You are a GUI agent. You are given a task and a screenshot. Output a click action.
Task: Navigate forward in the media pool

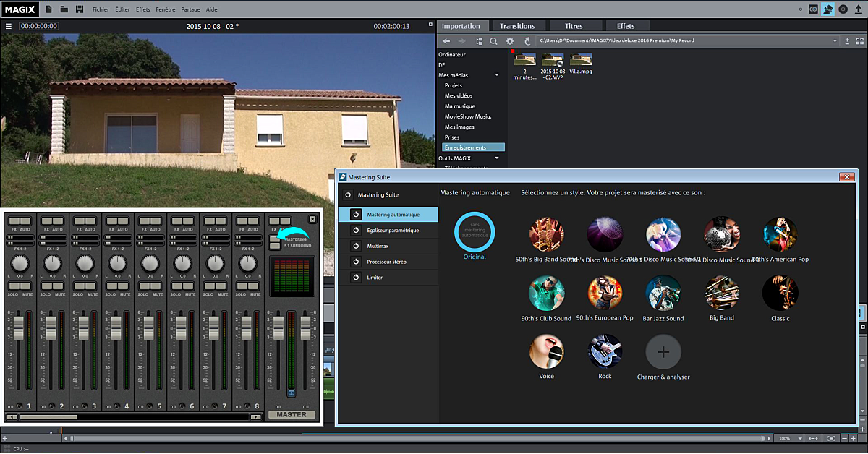coord(463,41)
